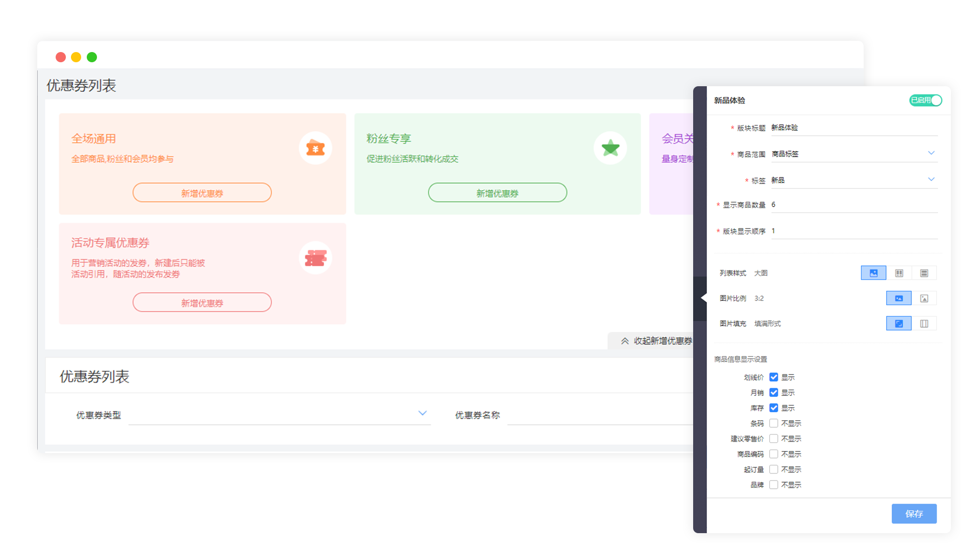Screen dimensions: 980x551
Task: Click the 活动专属优惠券 card title
Action: 110,243
